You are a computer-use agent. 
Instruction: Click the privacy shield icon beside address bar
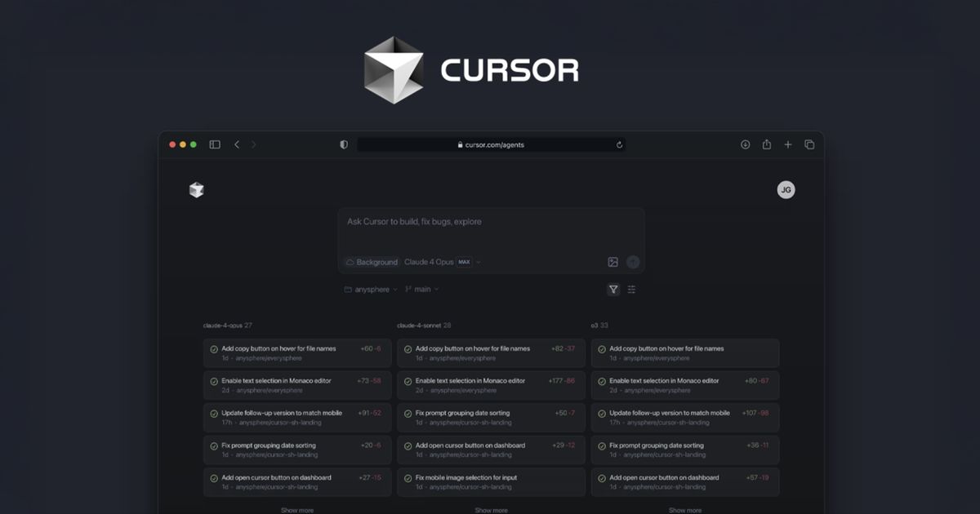pyautogui.click(x=344, y=144)
